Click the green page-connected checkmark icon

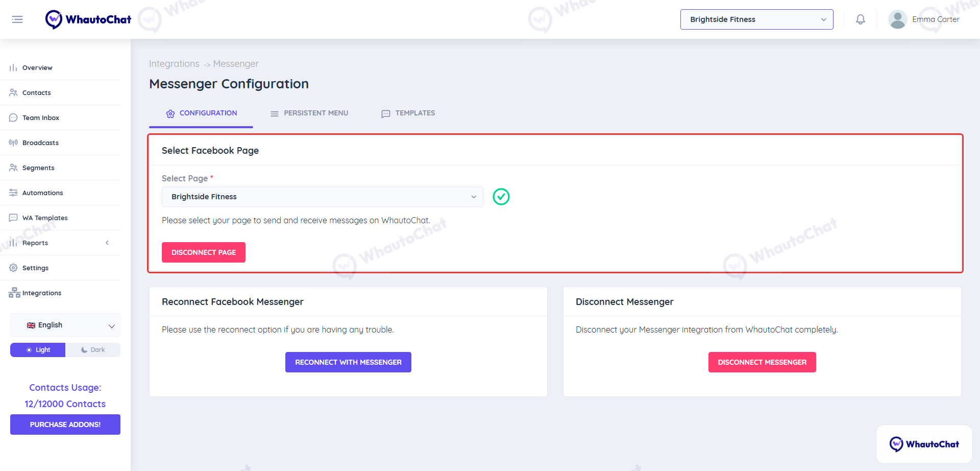pyautogui.click(x=501, y=197)
